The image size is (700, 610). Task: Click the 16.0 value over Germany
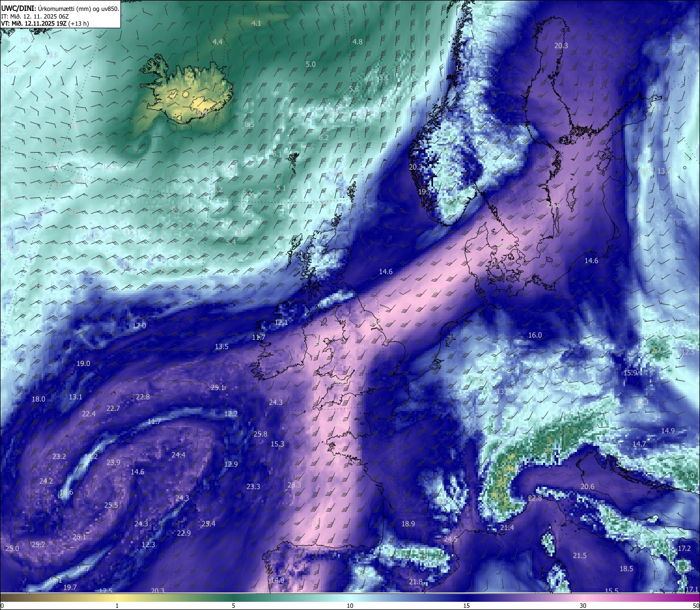[535, 335]
